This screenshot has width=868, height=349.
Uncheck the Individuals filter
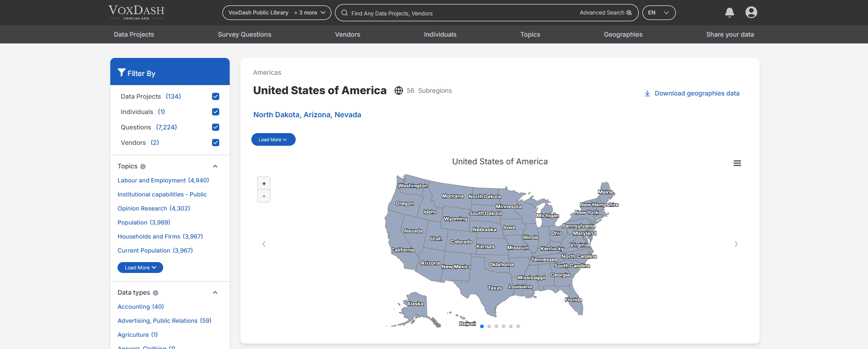pyautogui.click(x=216, y=112)
